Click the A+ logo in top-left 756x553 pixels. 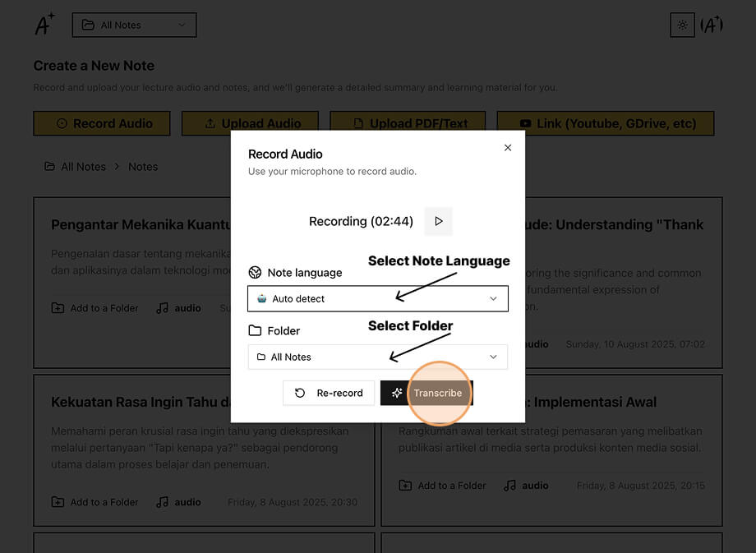[45, 24]
